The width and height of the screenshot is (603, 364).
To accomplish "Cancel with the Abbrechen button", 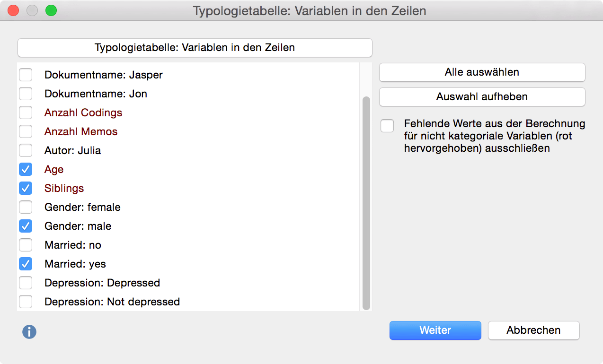I will tap(533, 330).
